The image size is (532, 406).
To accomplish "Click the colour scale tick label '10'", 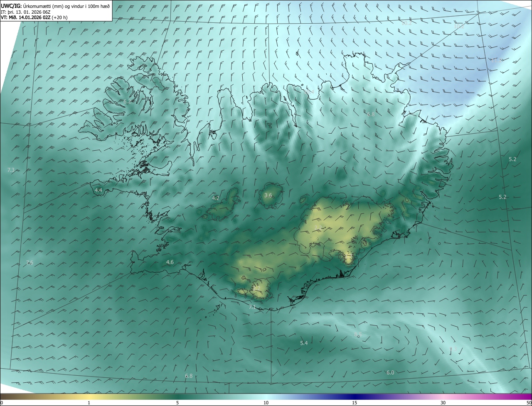I will point(266,403).
